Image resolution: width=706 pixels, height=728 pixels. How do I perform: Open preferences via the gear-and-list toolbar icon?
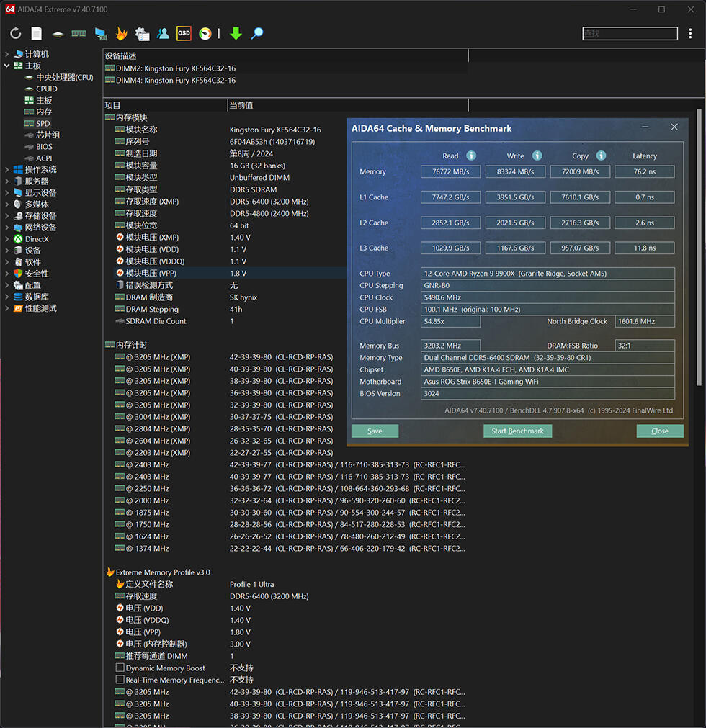pos(142,33)
